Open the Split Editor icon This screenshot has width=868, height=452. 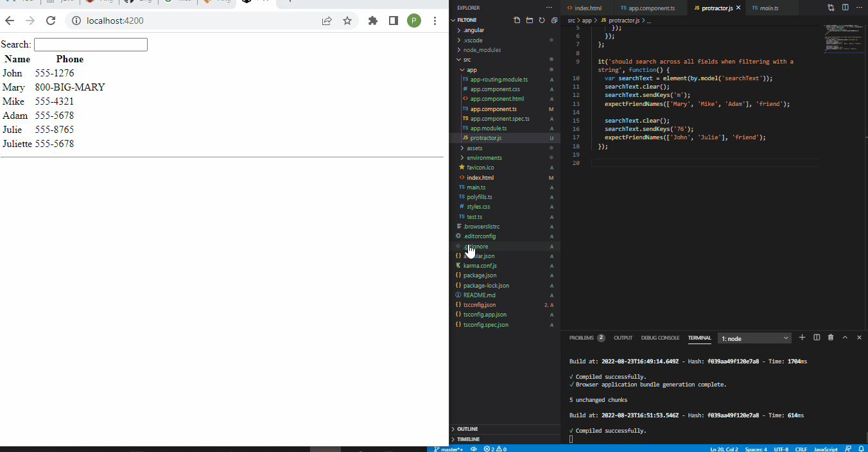(x=844, y=8)
